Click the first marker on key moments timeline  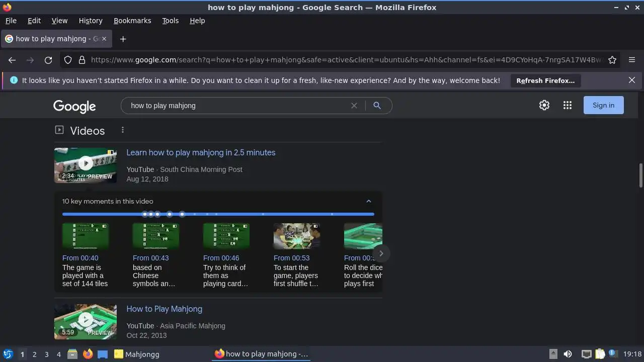[x=145, y=214]
